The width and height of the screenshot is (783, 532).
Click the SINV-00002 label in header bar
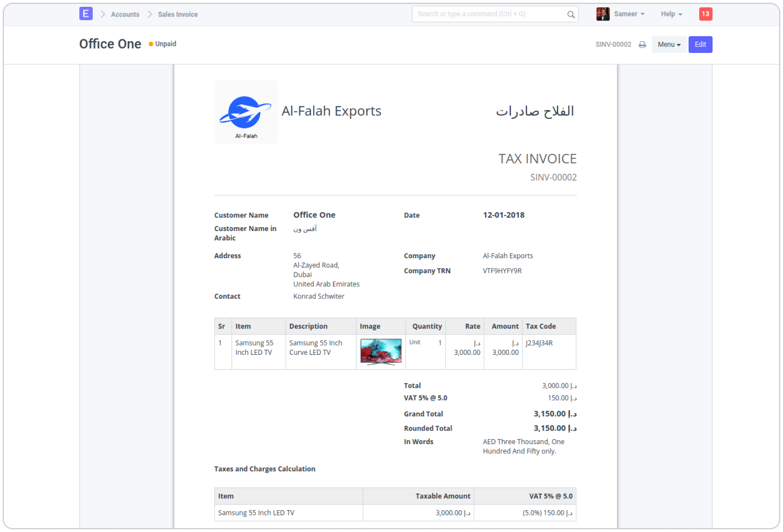tap(613, 45)
